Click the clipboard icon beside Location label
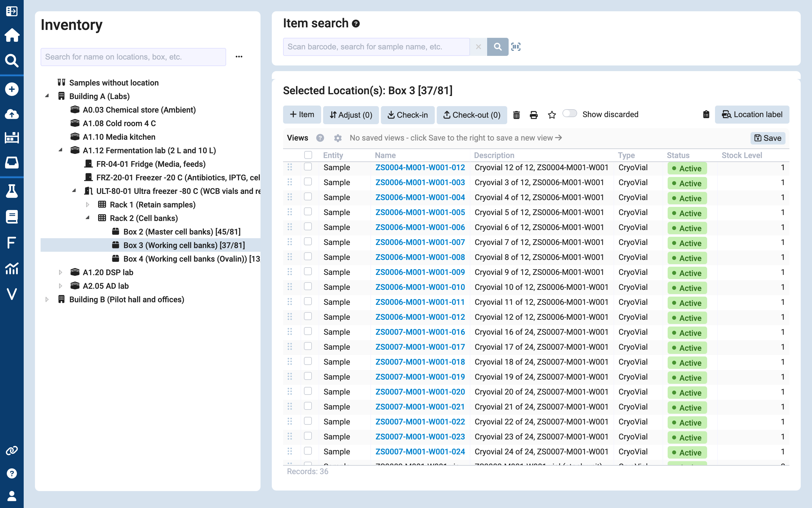The width and height of the screenshot is (812, 508). (x=706, y=115)
